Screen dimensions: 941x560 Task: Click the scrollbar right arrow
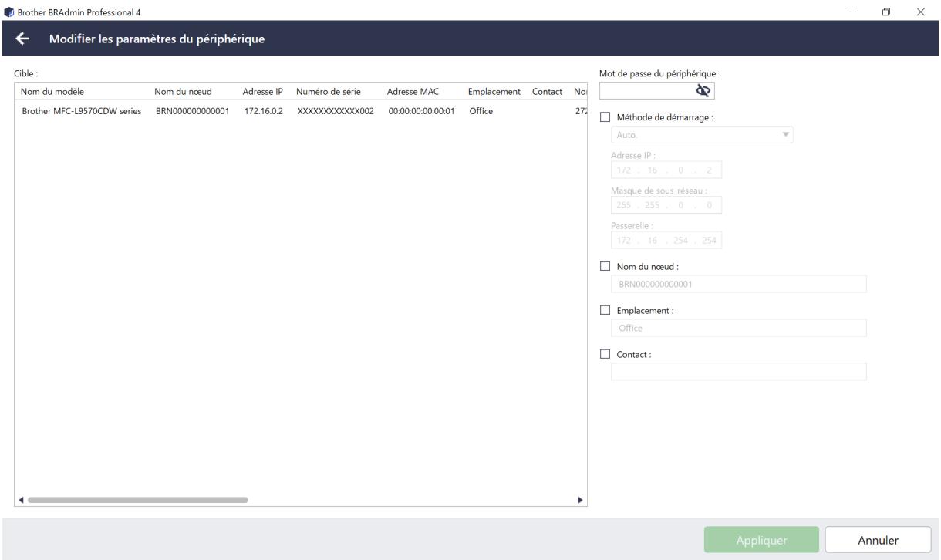(x=580, y=500)
